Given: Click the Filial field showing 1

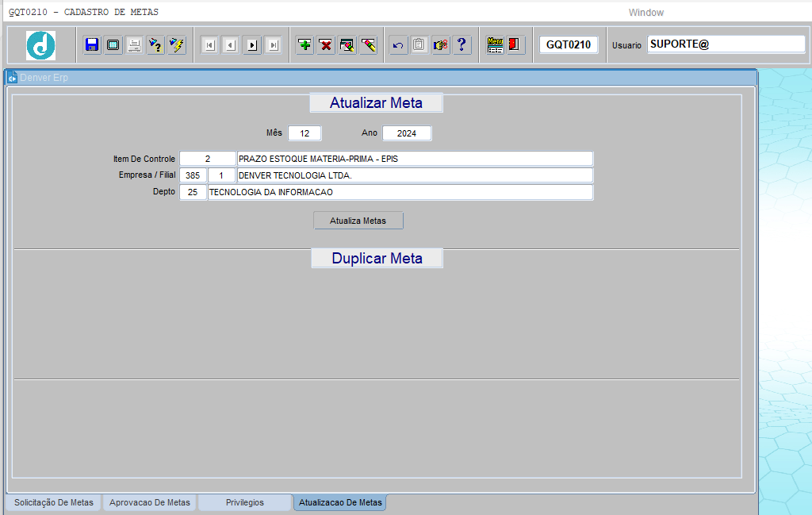Looking at the screenshot, I should pos(221,175).
